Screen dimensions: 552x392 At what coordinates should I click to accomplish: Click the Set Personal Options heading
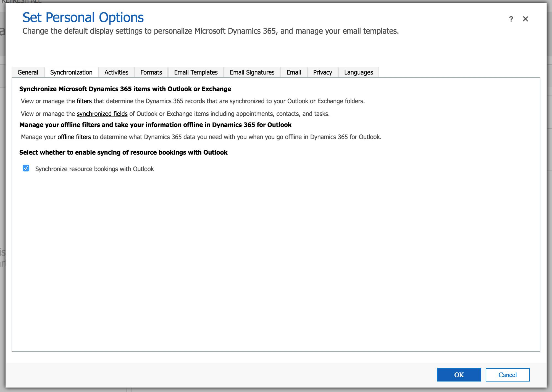click(x=83, y=17)
